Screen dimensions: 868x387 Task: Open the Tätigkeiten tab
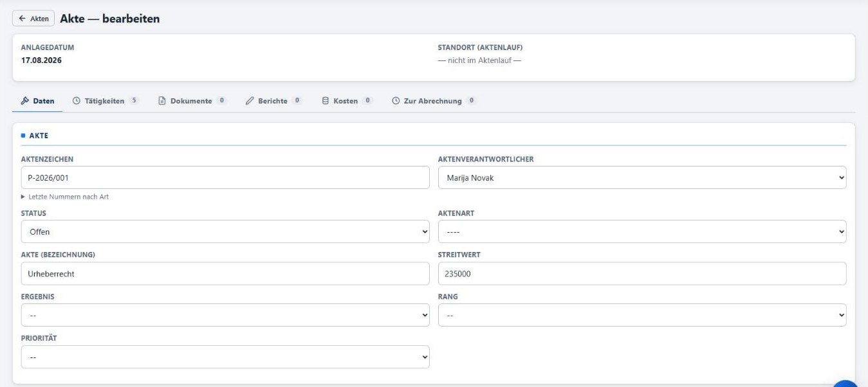coord(106,101)
